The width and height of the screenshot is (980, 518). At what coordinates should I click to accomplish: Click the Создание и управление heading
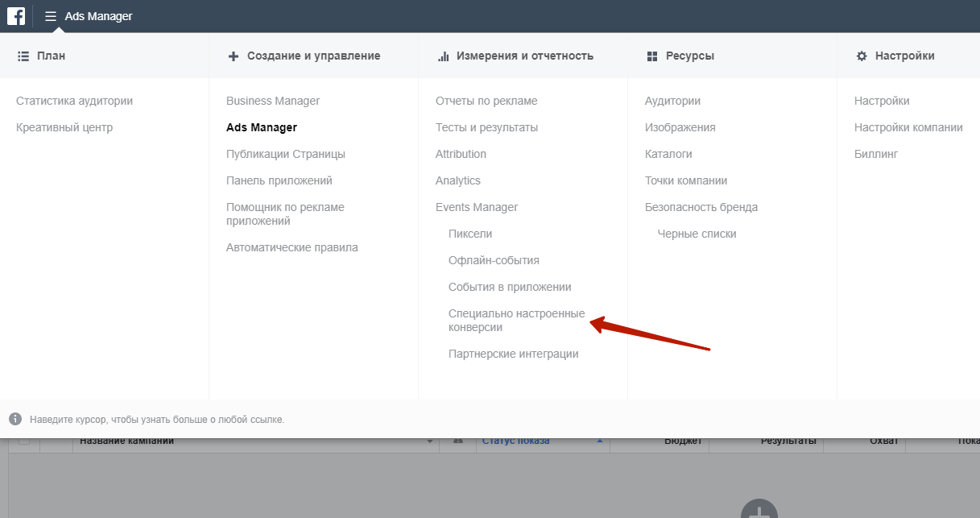point(314,56)
